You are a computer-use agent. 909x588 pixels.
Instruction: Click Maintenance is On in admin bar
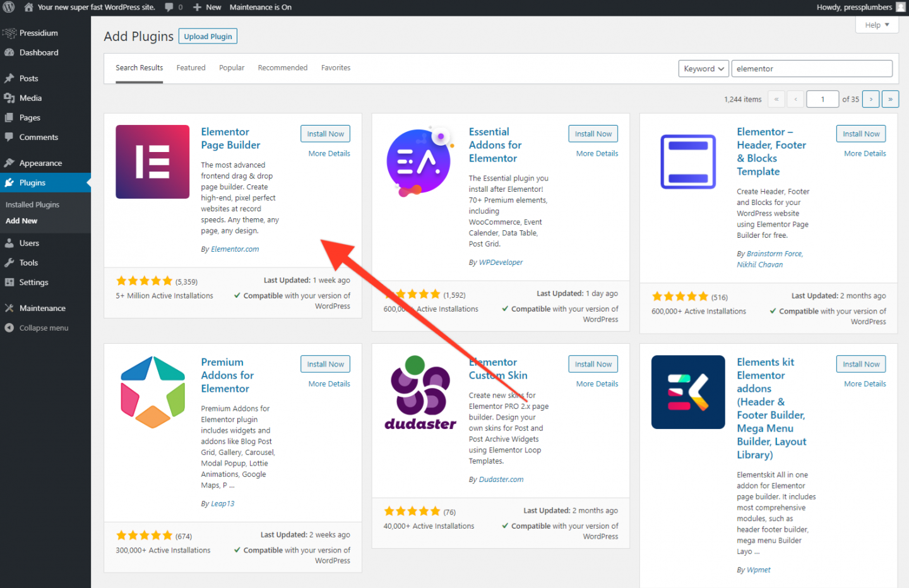pyautogui.click(x=261, y=8)
